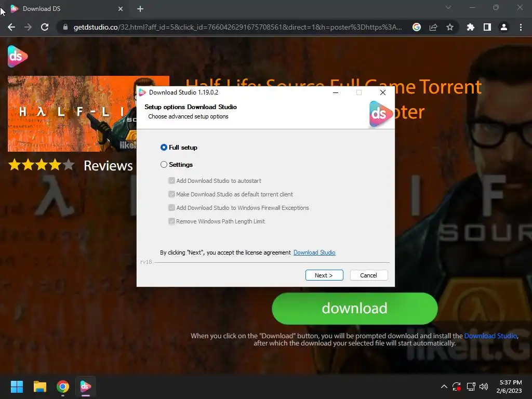
Task: Select the Settings radio option
Action: 164,165
